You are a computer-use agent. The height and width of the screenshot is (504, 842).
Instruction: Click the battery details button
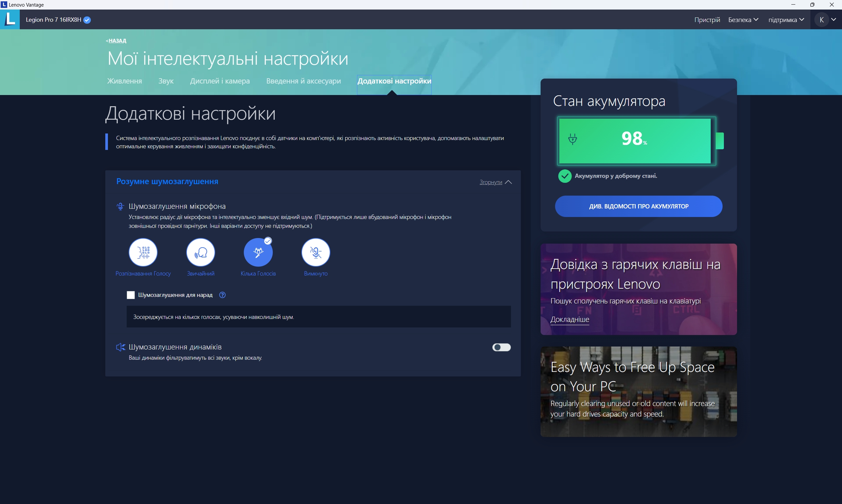click(x=638, y=206)
